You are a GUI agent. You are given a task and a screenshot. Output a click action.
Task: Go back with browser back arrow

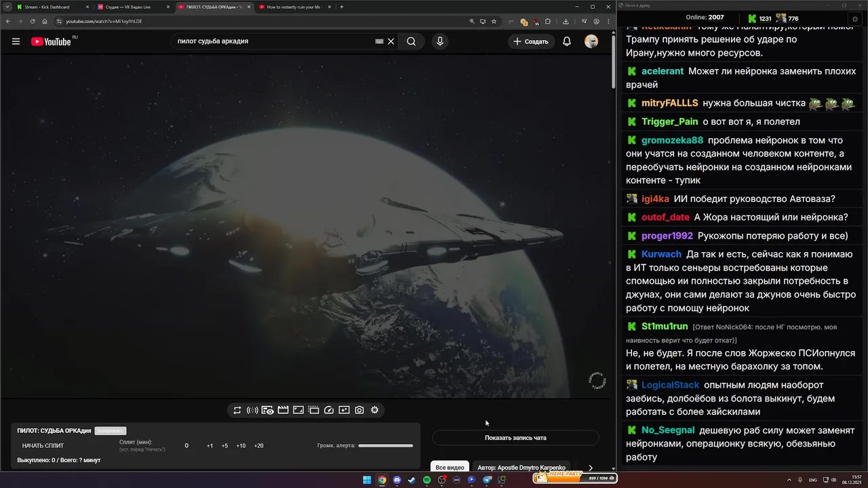8,21
